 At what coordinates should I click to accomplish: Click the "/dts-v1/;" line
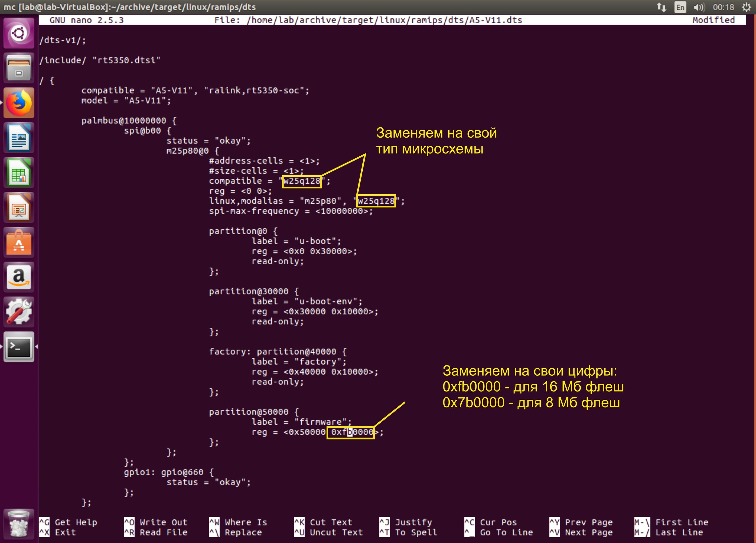63,40
